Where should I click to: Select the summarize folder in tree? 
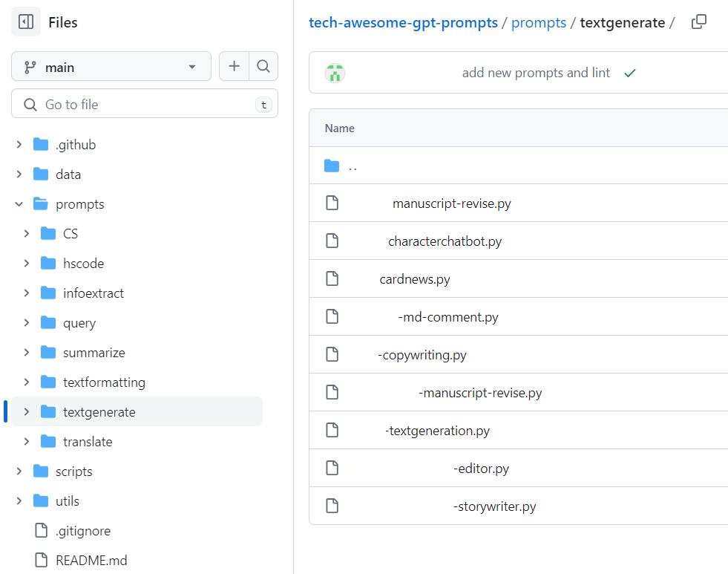click(x=94, y=353)
